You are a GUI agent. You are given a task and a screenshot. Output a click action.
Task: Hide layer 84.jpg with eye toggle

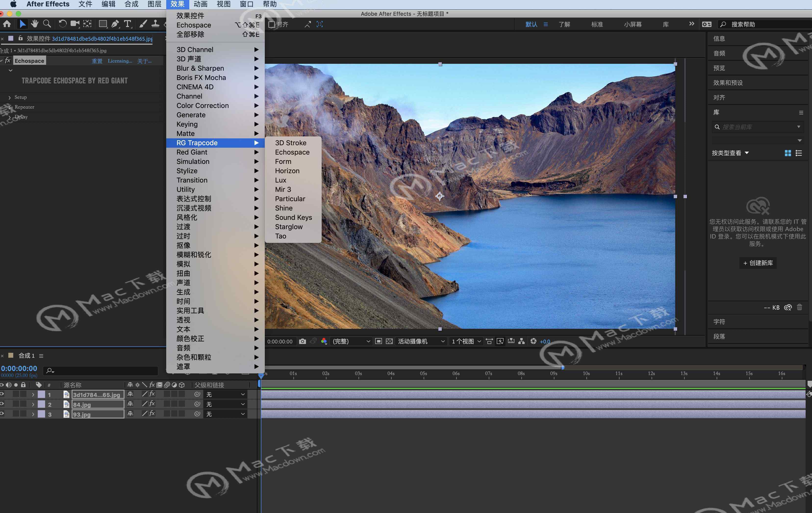point(2,404)
